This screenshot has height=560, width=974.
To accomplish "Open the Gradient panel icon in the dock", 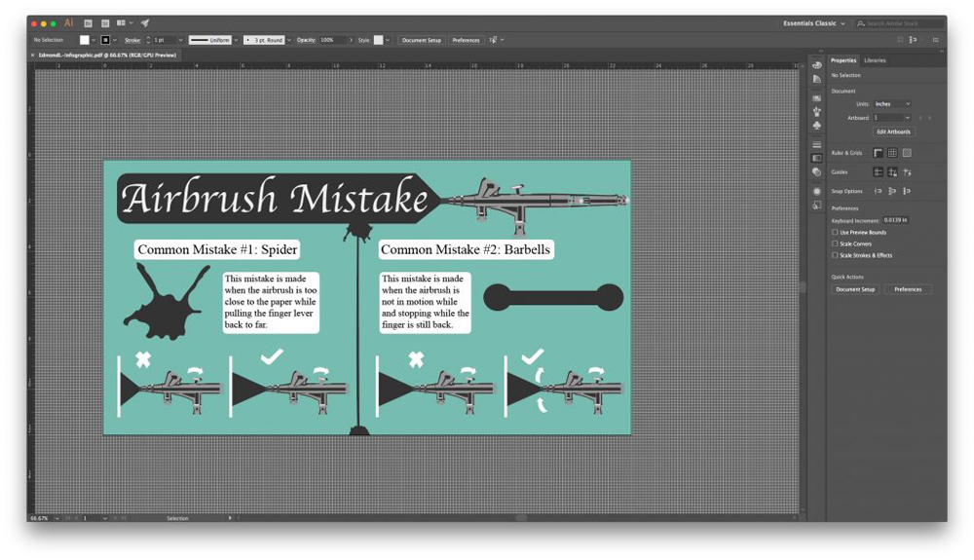I will click(817, 159).
